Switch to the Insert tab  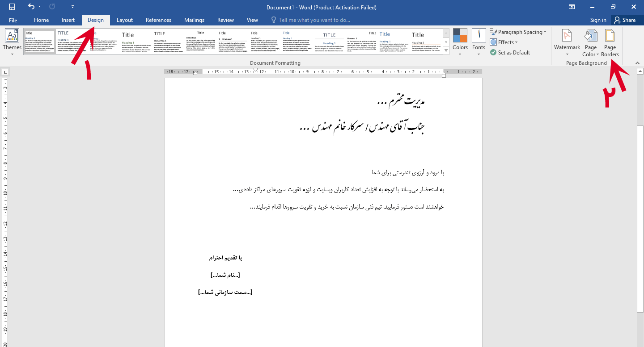[x=68, y=20]
